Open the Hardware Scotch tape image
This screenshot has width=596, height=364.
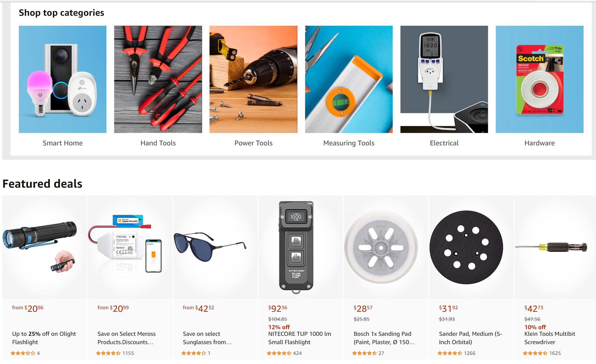(x=540, y=79)
